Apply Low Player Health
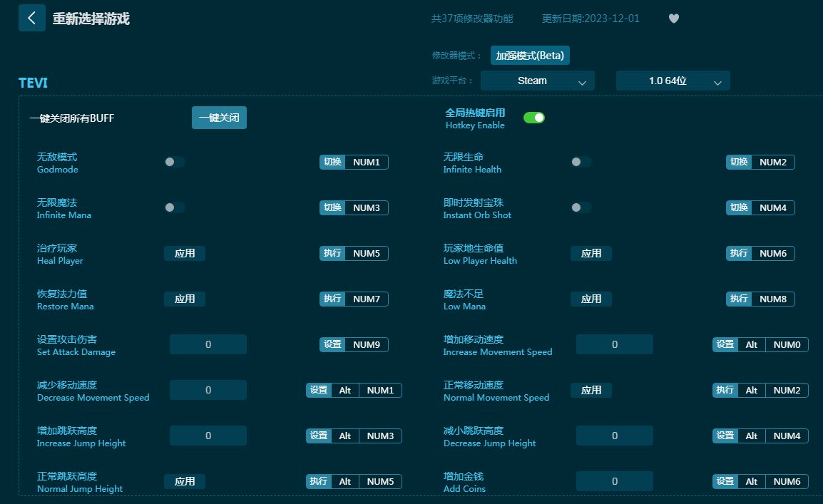 [x=591, y=253]
